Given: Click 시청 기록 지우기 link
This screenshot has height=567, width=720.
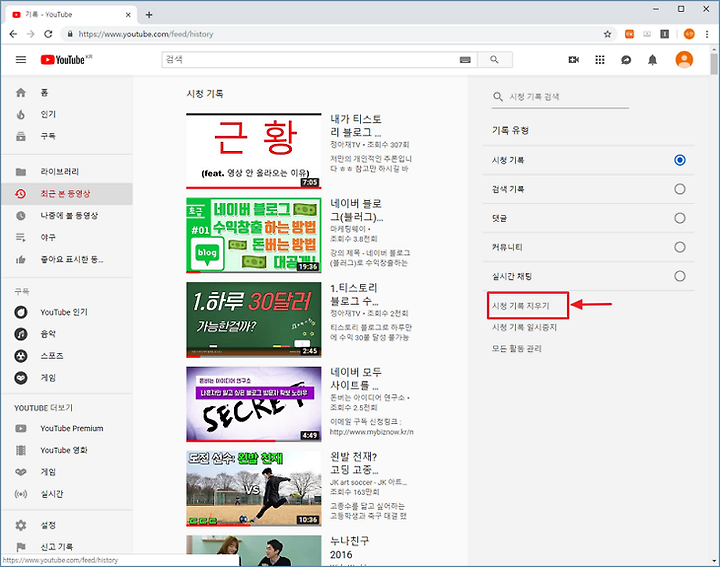Looking at the screenshot, I should pos(521,306).
